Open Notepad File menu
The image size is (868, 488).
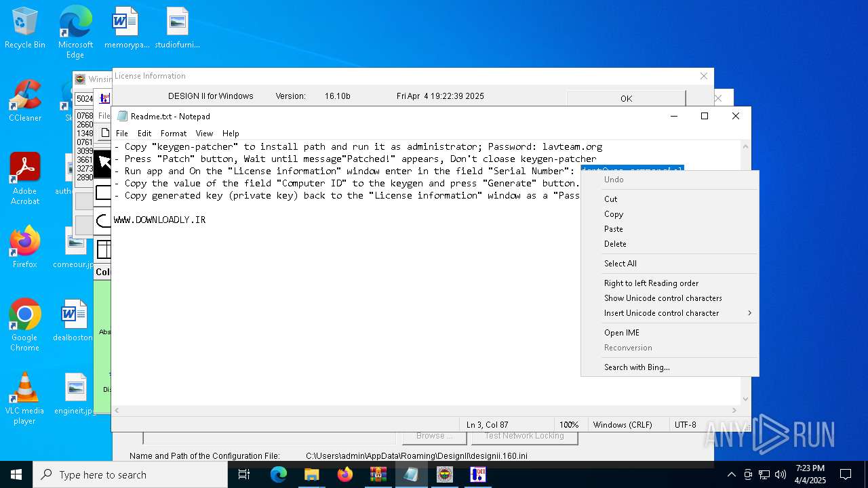[121, 134]
